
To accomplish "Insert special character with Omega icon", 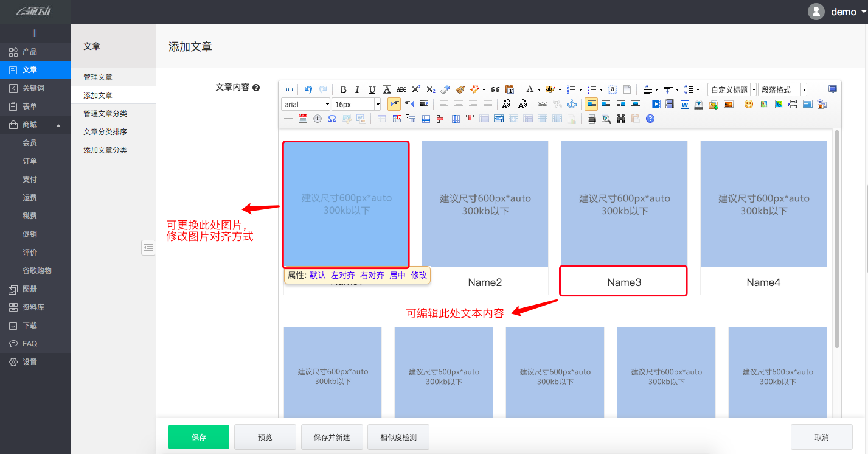I will point(332,119).
